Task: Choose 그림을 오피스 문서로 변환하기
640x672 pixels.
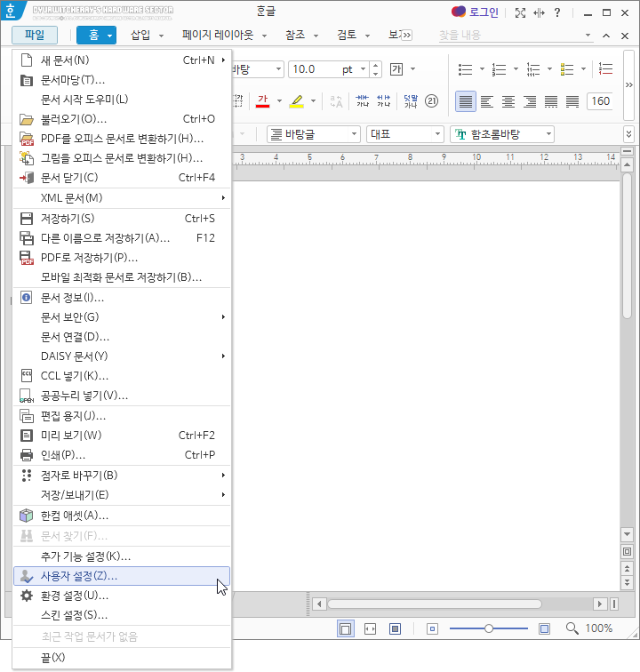Action: point(122,158)
